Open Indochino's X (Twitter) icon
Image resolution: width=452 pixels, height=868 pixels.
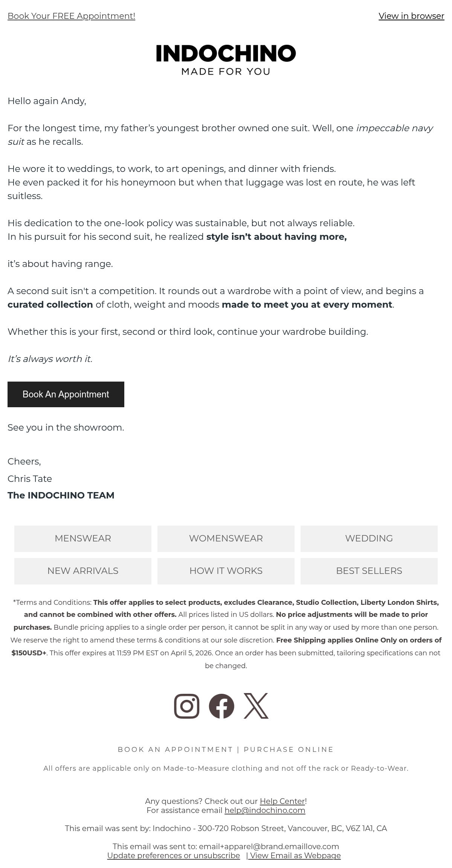click(256, 706)
